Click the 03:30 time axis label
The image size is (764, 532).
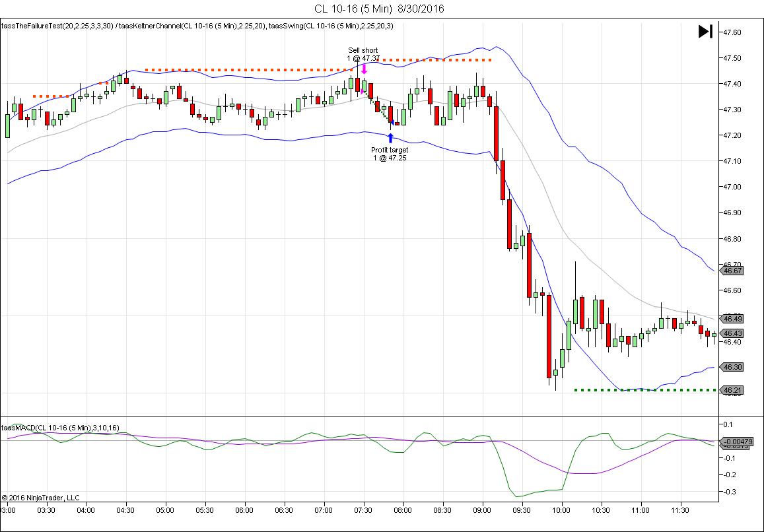(x=46, y=510)
